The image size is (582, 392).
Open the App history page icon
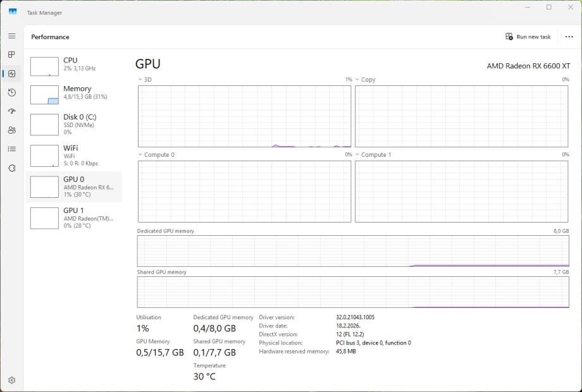click(11, 93)
